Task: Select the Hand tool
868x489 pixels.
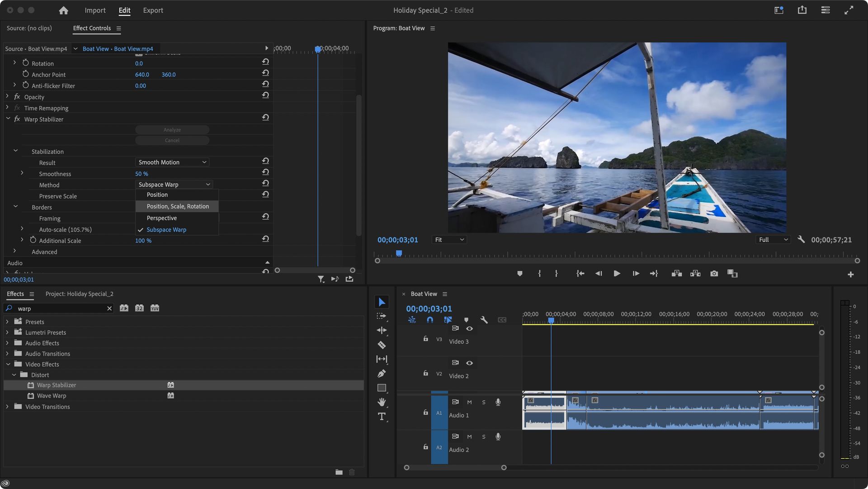Action: tap(382, 402)
